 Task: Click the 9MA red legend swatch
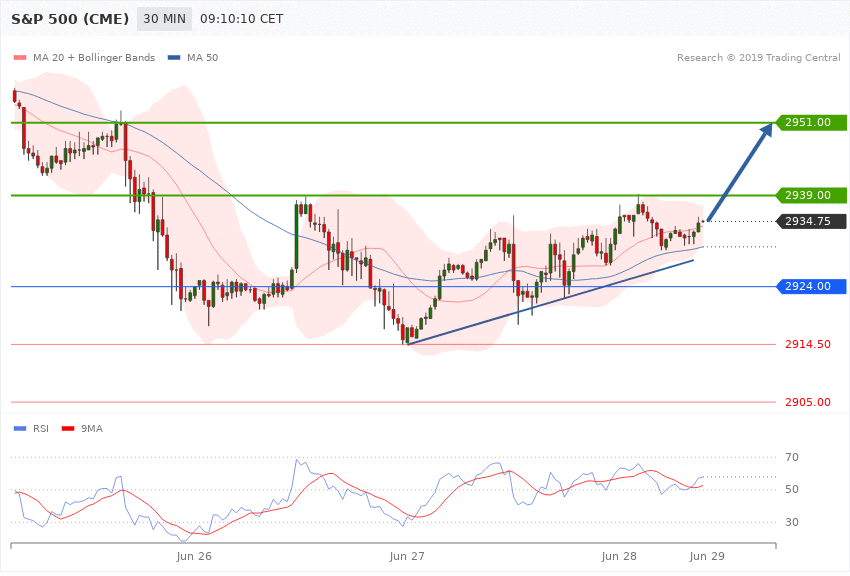[x=68, y=429]
